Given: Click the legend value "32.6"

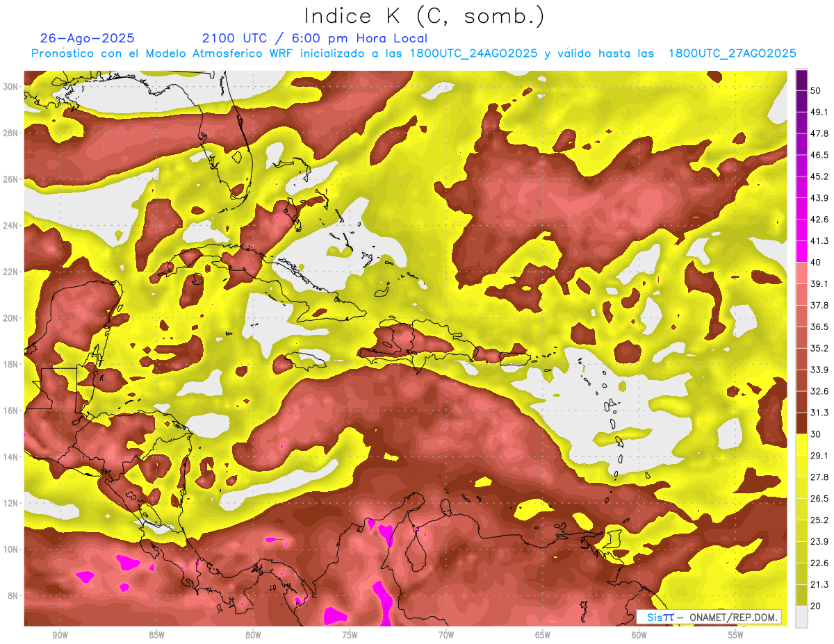Looking at the screenshot, I should pyautogui.click(x=819, y=391).
